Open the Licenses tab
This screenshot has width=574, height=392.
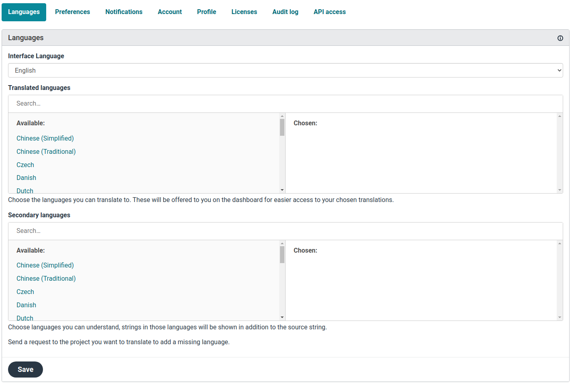point(244,12)
